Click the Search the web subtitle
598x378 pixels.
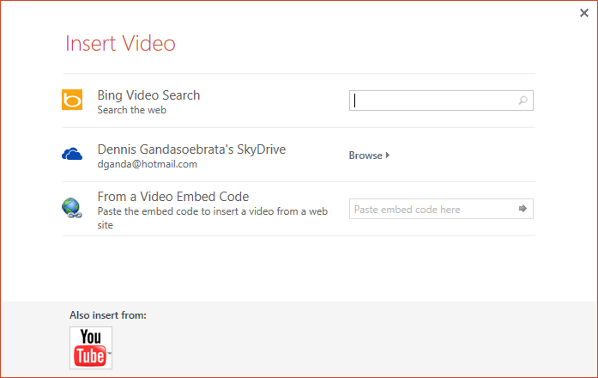132,110
